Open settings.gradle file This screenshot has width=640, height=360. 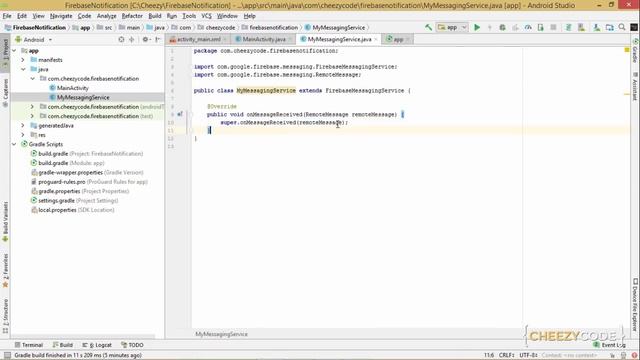click(75, 200)
